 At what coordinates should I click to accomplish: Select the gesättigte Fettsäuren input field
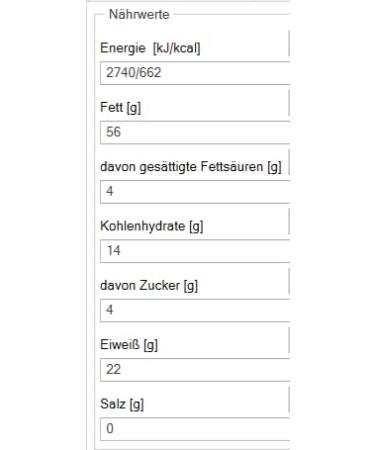click(x=195, y=192)
